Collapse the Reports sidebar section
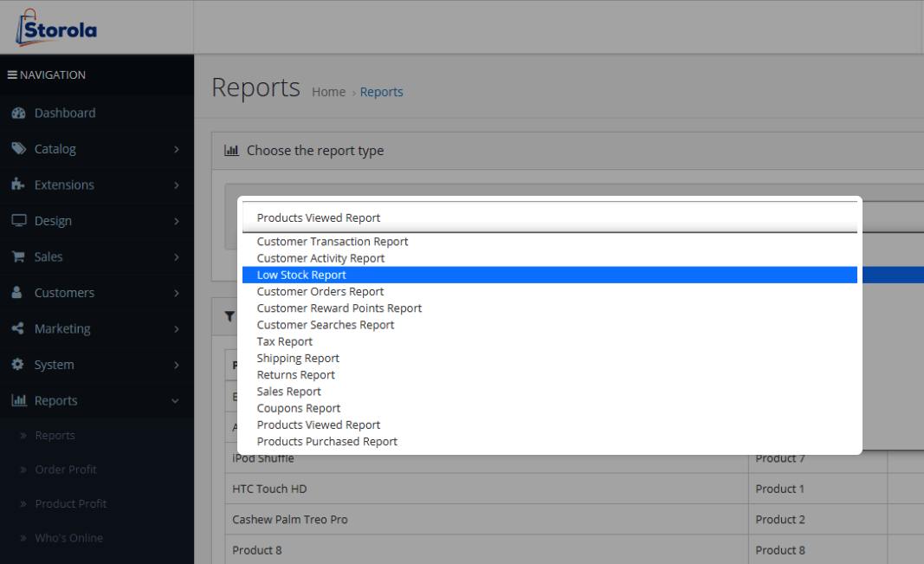 click(x=176, y=401)
